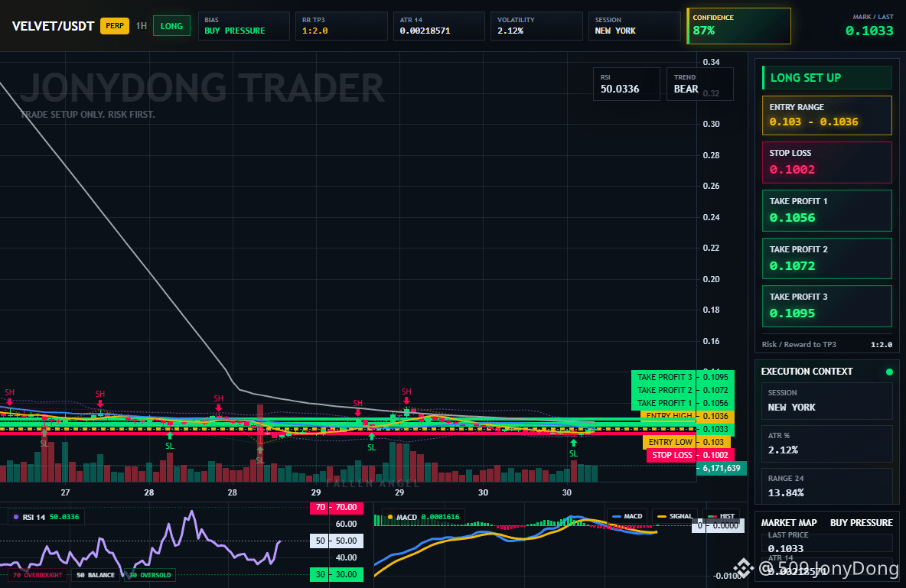
Task: Click the 6,171,639 volume axis label
Action: pyautogui.click(x=721, y=469)
